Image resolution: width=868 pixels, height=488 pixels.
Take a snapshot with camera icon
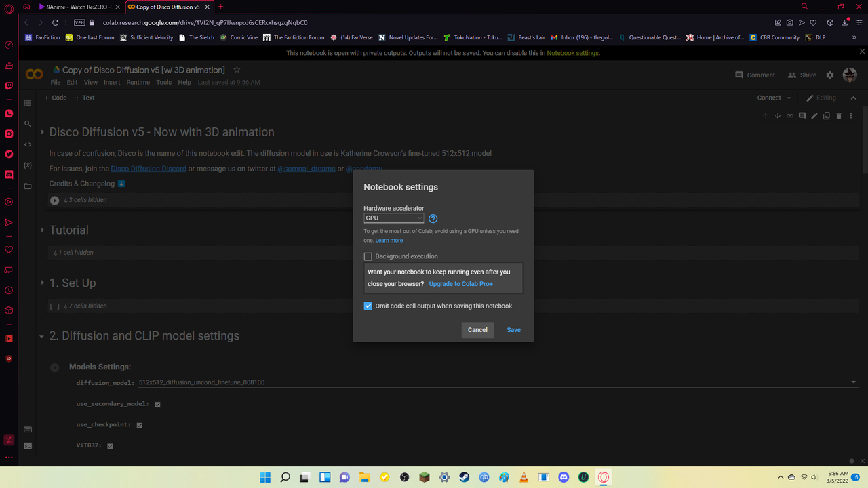(x=790, y=22)
